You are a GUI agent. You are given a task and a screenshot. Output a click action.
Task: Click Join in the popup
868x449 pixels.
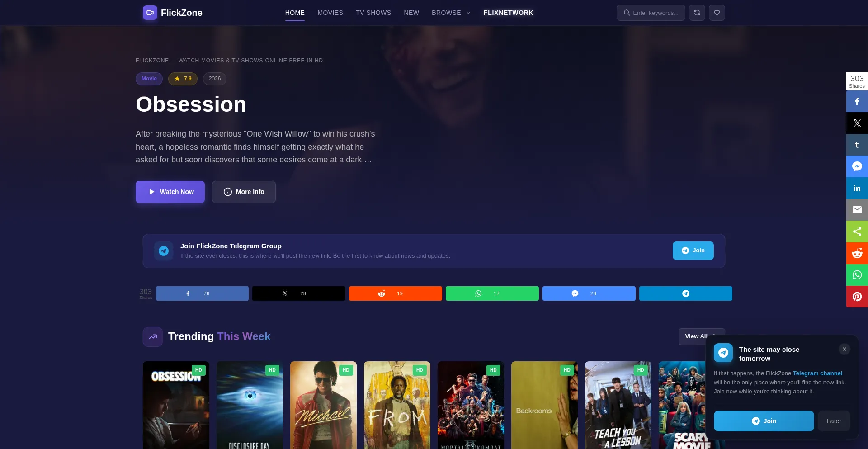point(764,421)
